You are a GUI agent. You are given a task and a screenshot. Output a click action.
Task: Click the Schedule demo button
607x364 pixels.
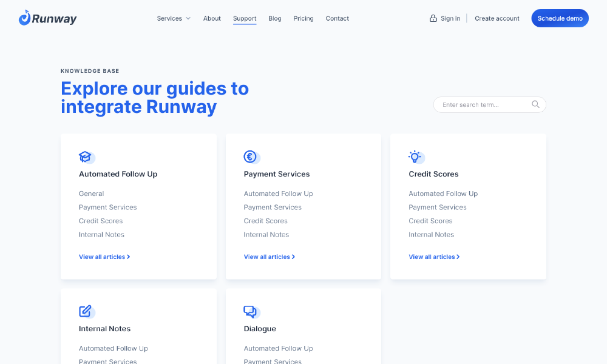559,18
